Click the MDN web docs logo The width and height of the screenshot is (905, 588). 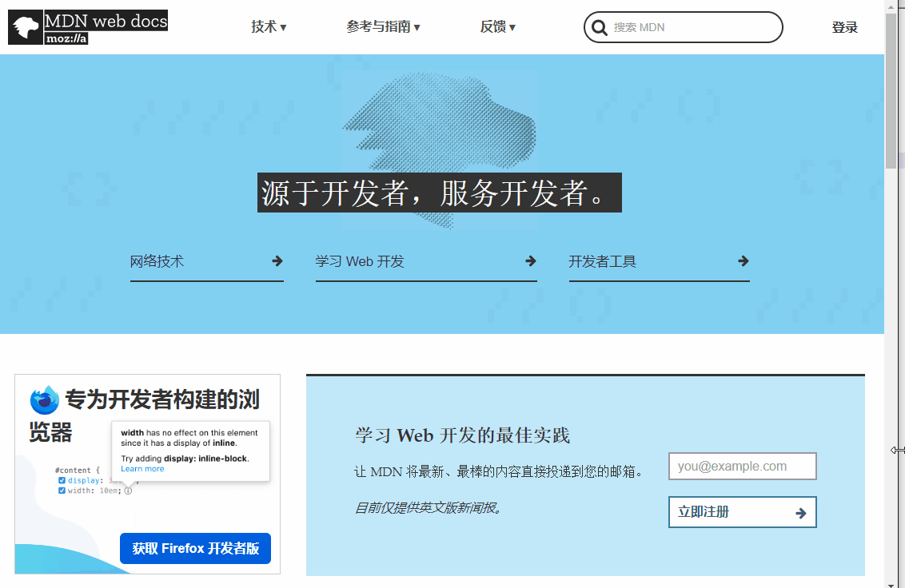point(88,27)
